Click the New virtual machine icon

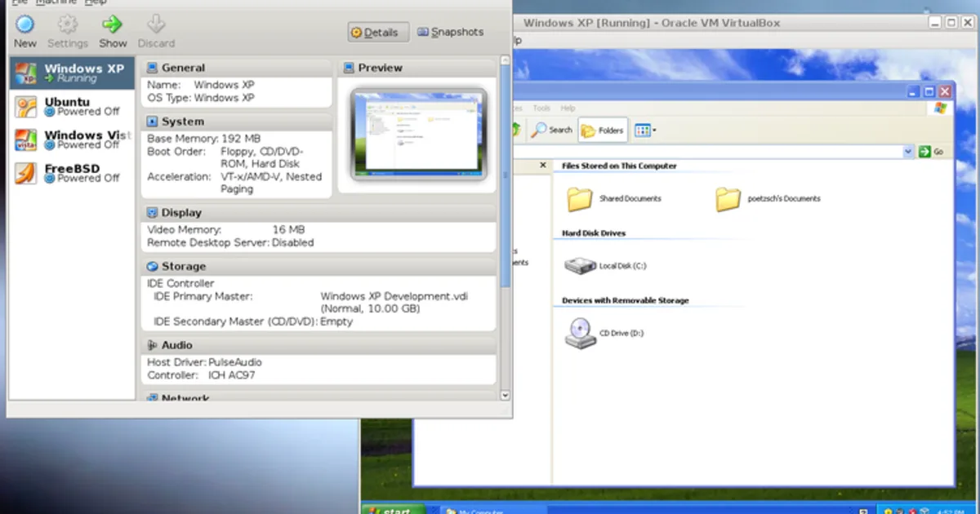(25, 24)
